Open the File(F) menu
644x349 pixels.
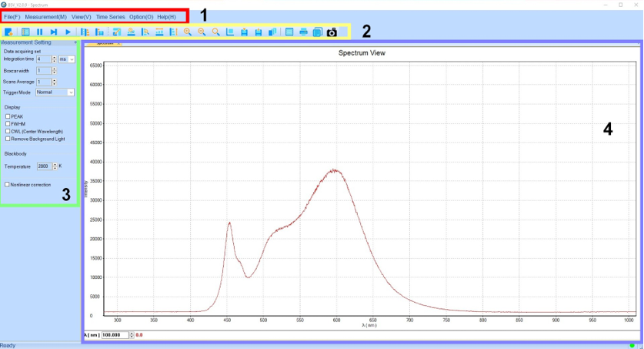point(12,17)
